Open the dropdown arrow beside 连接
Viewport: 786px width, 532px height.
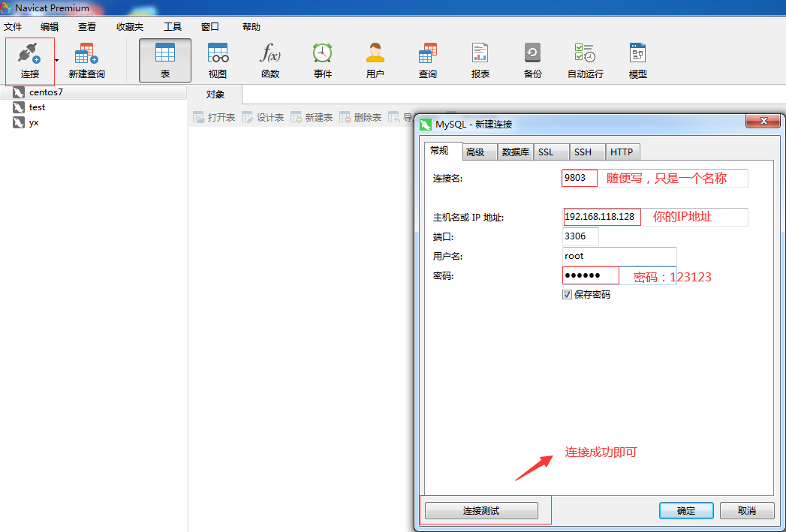pyautogui.click(x=56, y=61)
